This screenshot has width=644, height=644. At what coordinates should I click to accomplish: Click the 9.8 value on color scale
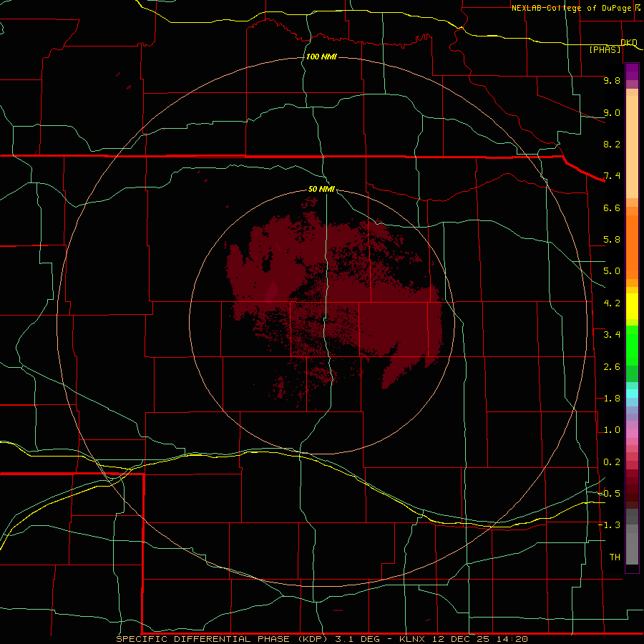612,80
